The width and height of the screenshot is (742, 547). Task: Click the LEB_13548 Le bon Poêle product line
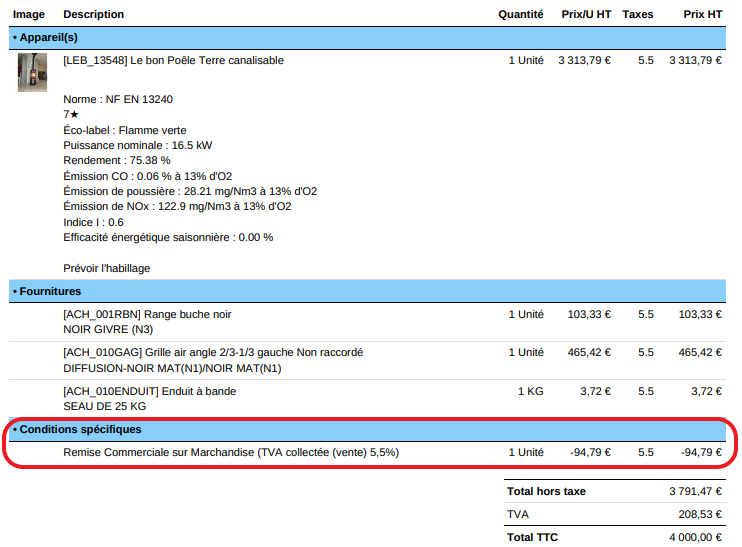coord(174,61)
